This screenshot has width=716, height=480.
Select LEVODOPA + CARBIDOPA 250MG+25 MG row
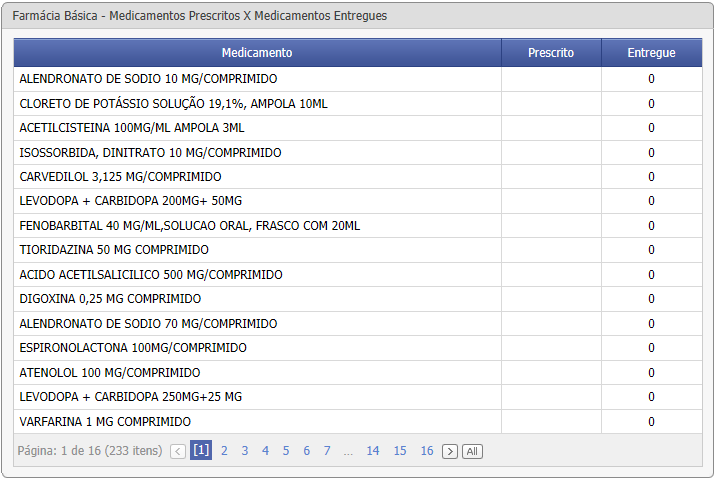358,397
